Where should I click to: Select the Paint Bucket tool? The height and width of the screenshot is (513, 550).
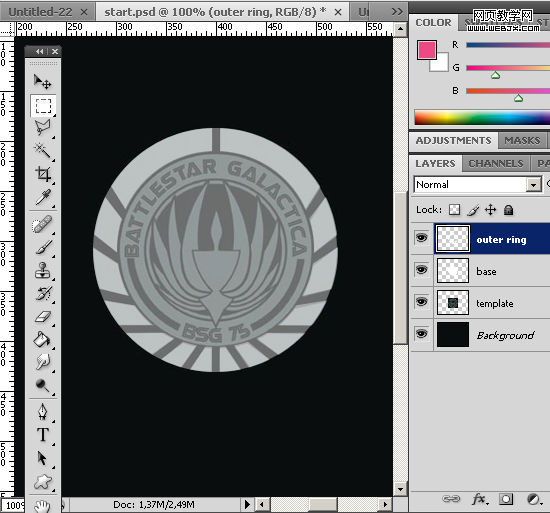click(43, 339)
